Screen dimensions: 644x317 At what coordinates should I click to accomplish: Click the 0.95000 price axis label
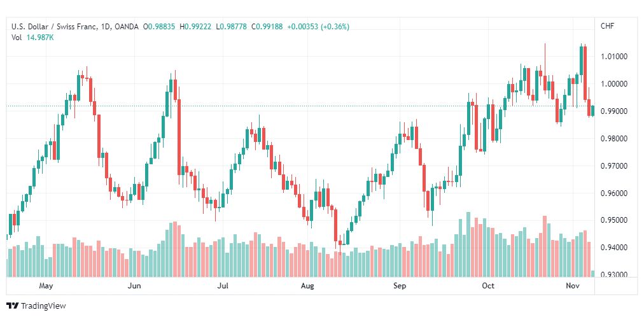615,220
